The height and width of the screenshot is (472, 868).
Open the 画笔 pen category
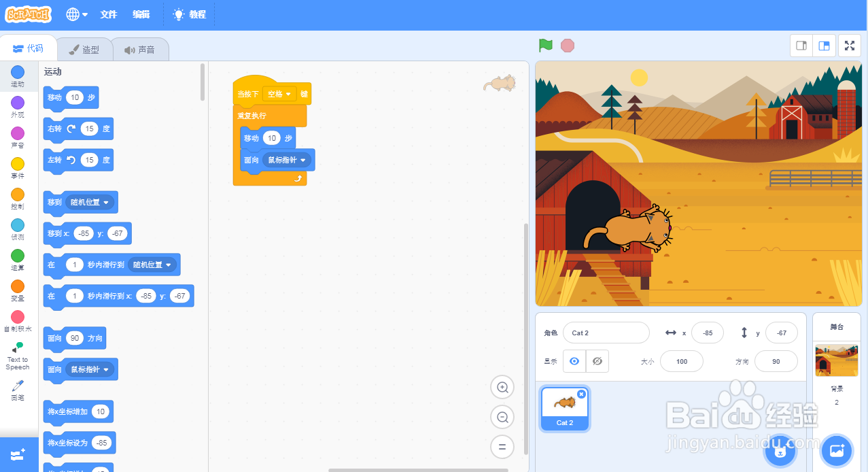pos(18,390)
